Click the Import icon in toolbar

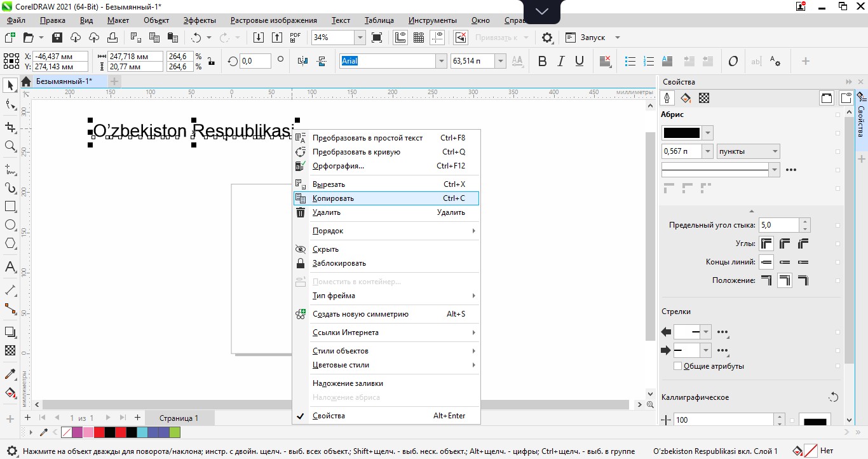point(259,38)
